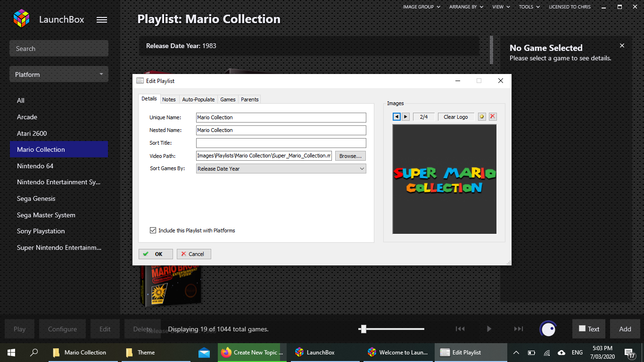Click the LaunchBox cube logo
This screenshot has height=362, width=644.
point(21,19)
